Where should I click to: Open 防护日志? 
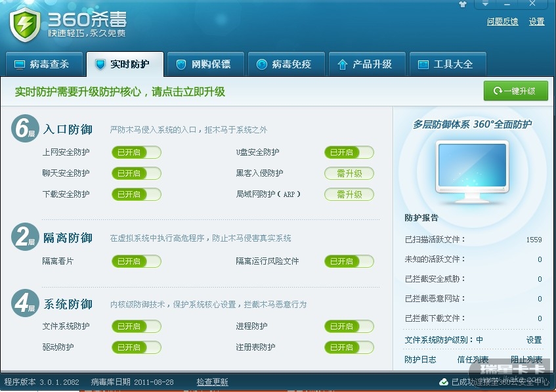(x=420, y=360)
